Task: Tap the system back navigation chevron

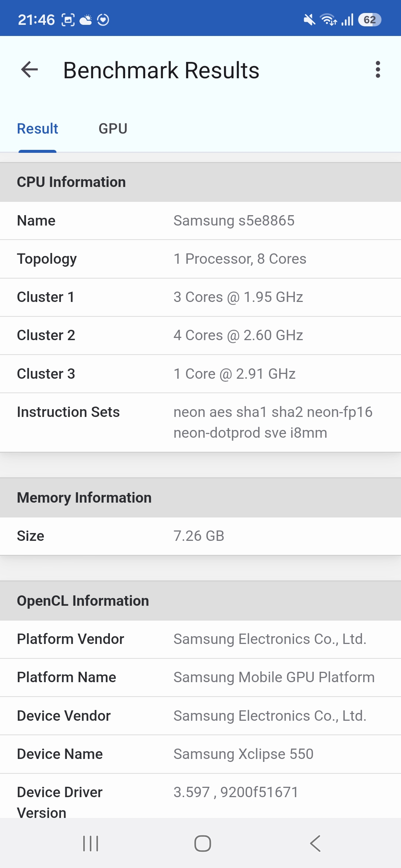Action: click(x=315, y=844)
